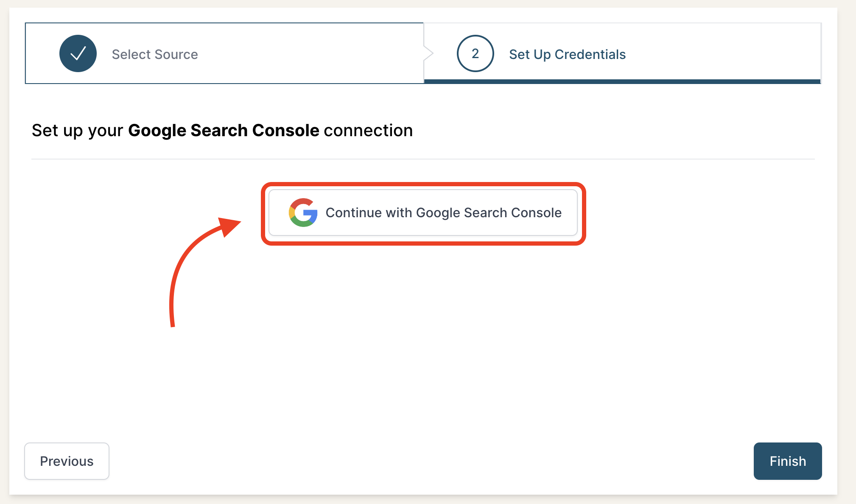The image size is (856, 504).
Task: Click the bold Google Search Console text
Action: point(224,130)
